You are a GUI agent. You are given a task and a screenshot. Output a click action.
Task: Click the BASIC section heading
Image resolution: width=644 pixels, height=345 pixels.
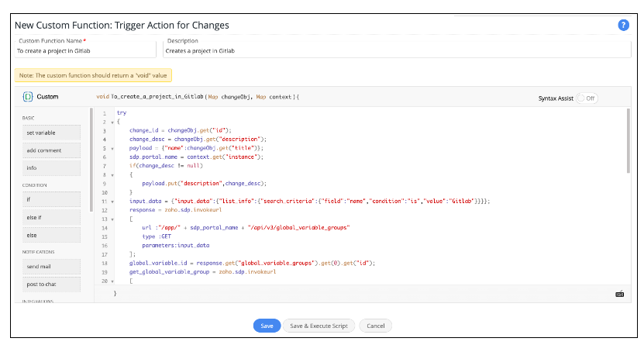[x=29, y=119]
